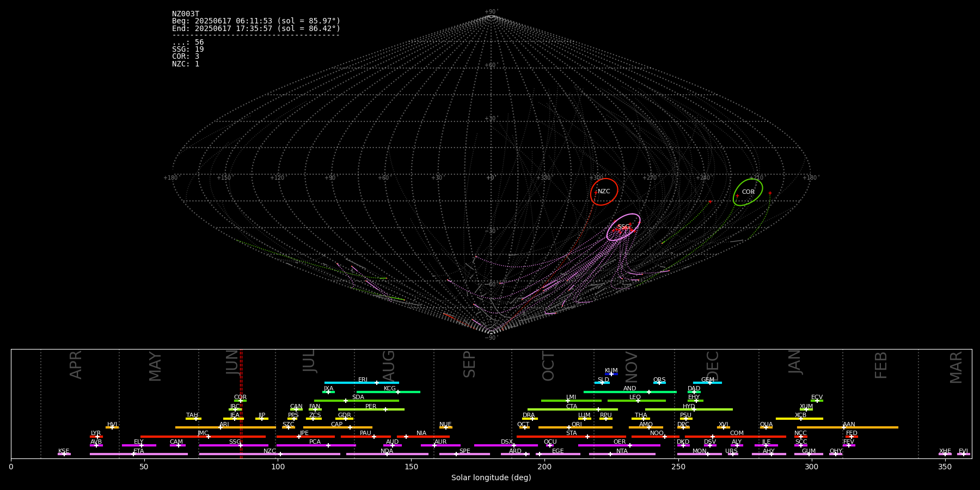Image resolution: width=980 pixels, height=490 pixels.
Task: Click the pink SSG radiant ellipse on sky map
Action: coord(623,227)
